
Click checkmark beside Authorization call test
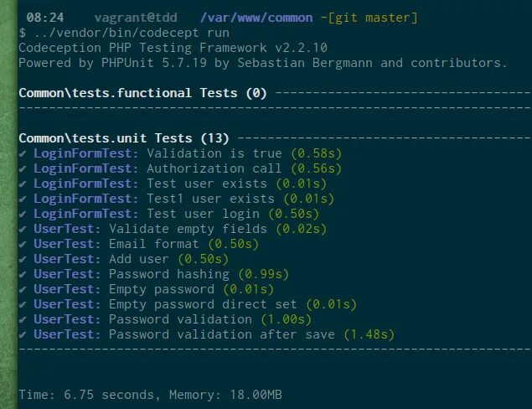(23, 168)
